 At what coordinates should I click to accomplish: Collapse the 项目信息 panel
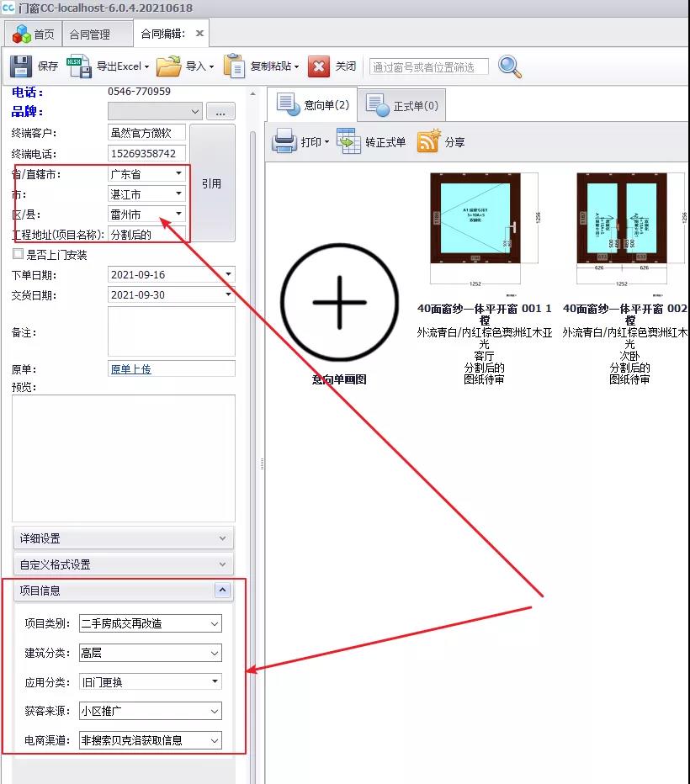pyautogui.click(x=222, y=591)
